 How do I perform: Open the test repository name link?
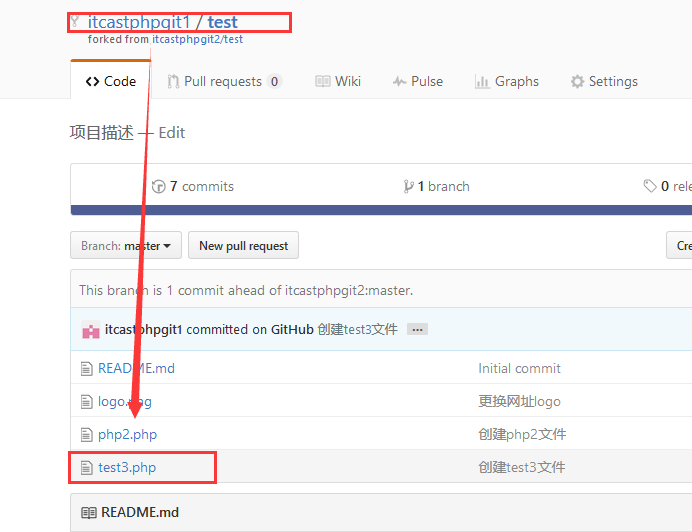tap(223, 22)
